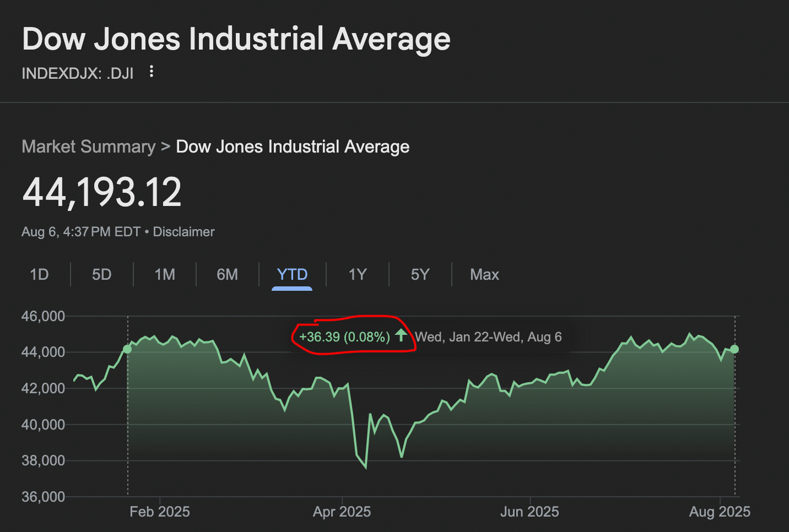Viewport: 789px width, 532px height.
Task: Switch chart to 1M range
Action: pos(165,274)
